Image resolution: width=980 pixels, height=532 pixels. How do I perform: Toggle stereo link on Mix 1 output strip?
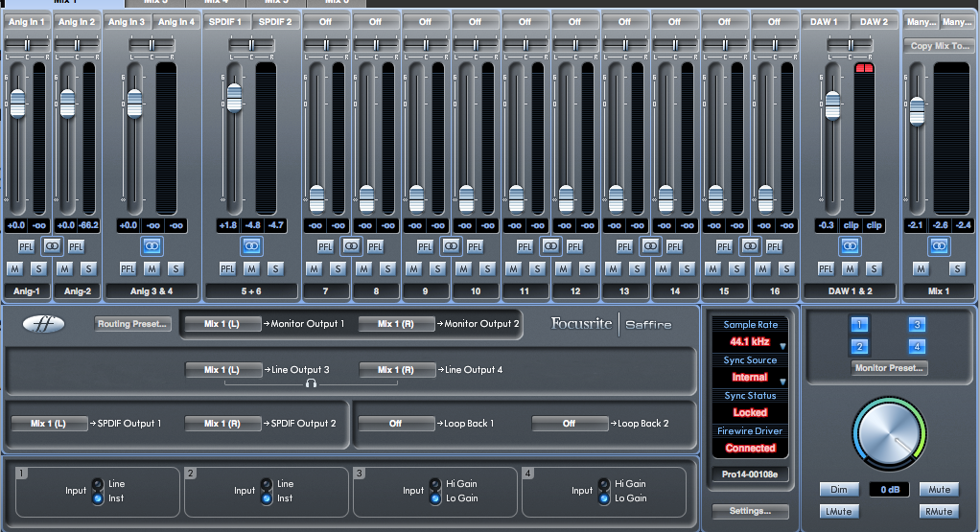[x=940, y=246]
